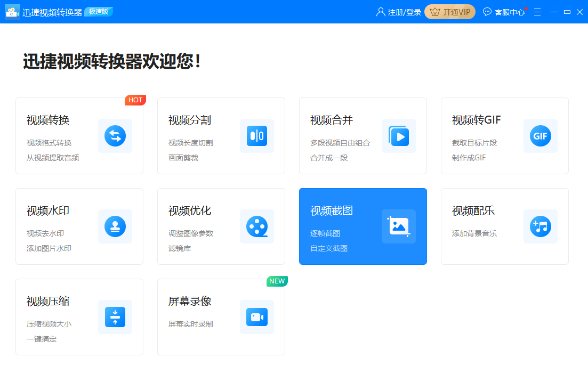Open 客服中心 customer service chat icon
The image size is (588, 382).
[x=487, y=11]
